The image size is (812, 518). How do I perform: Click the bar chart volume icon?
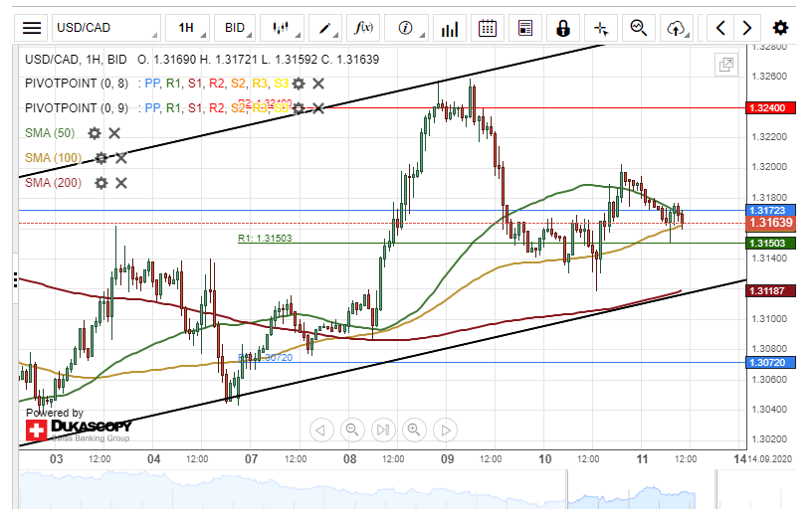coord(450,28)
